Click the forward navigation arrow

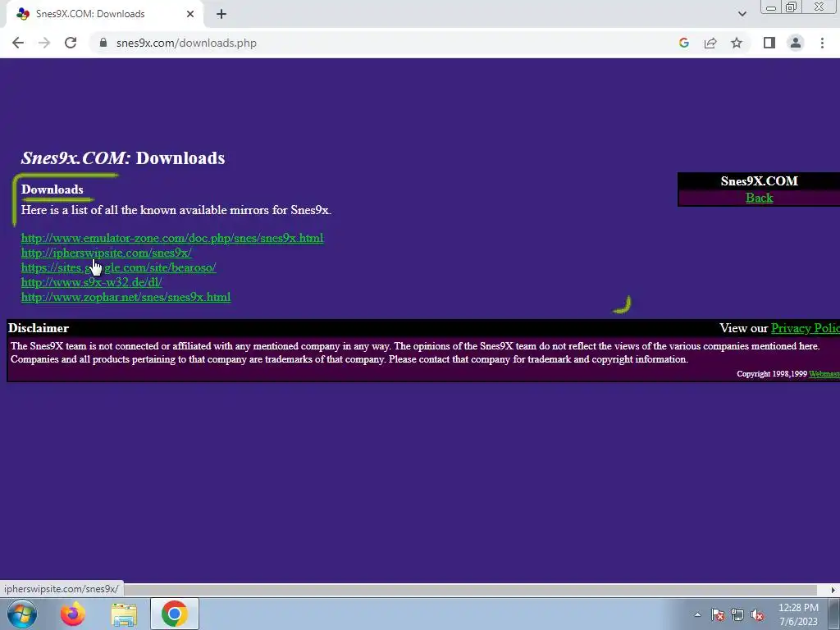point(44,43)
